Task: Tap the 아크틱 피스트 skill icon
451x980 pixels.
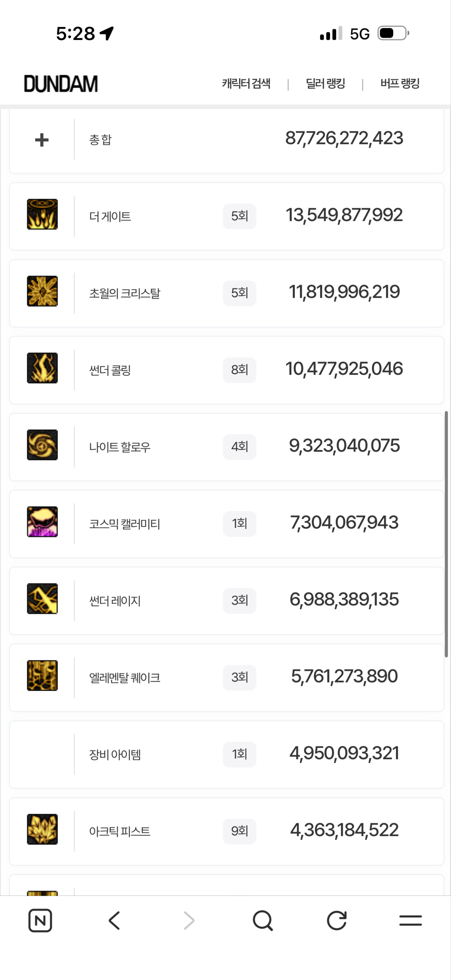Action: [42, 829]
